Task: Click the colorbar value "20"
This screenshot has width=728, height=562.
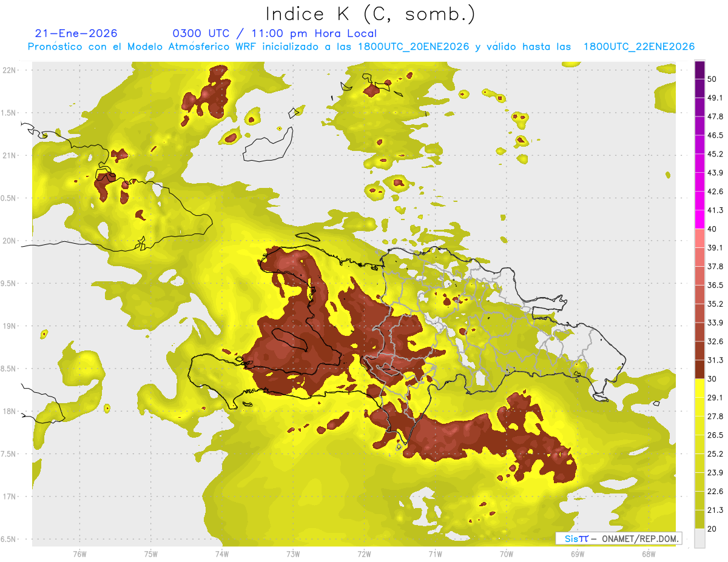Action: coord(713,529)
